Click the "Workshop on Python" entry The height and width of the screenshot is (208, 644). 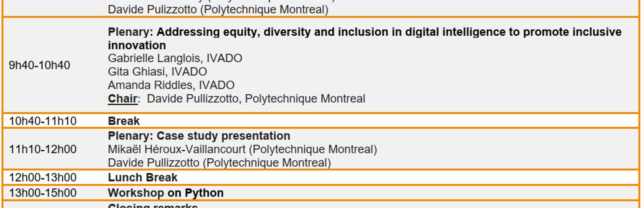166,193
